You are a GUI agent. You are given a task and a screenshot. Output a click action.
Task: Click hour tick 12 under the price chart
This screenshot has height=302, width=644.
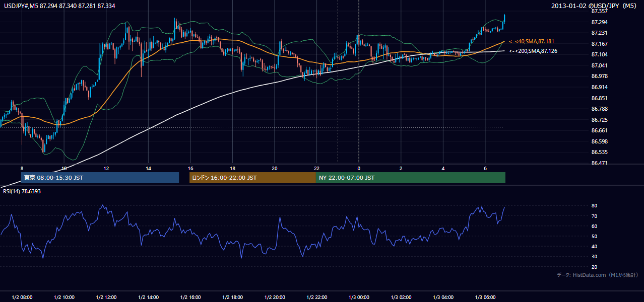click(x=106, y=168)
